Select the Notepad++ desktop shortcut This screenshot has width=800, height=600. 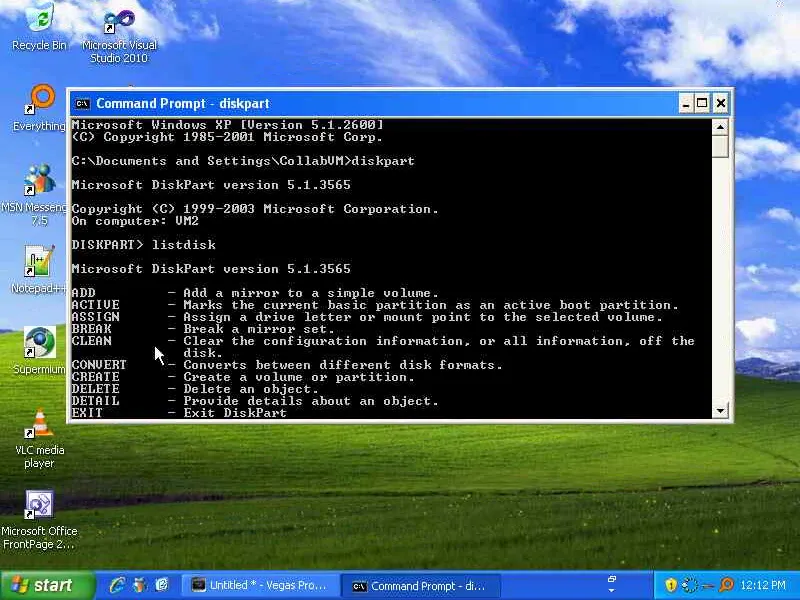[x=39, y=270]
